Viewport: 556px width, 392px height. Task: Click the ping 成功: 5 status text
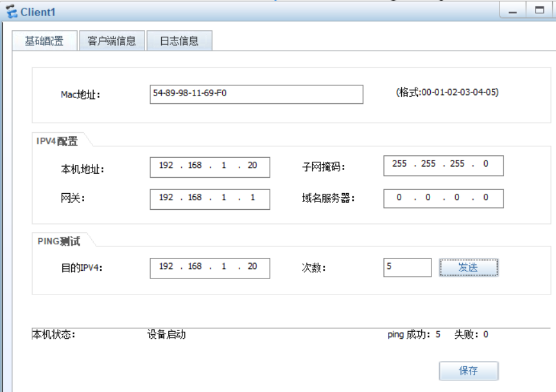[414, 334]
